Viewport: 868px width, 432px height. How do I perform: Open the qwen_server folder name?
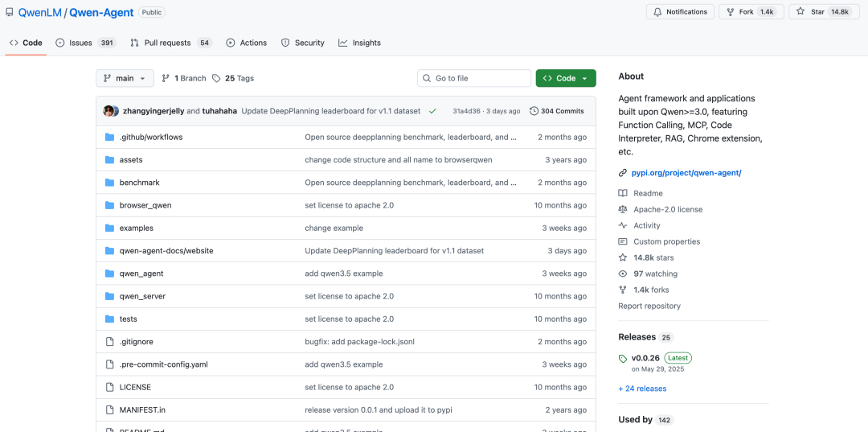pyautogui.click(x=142, y=296)
